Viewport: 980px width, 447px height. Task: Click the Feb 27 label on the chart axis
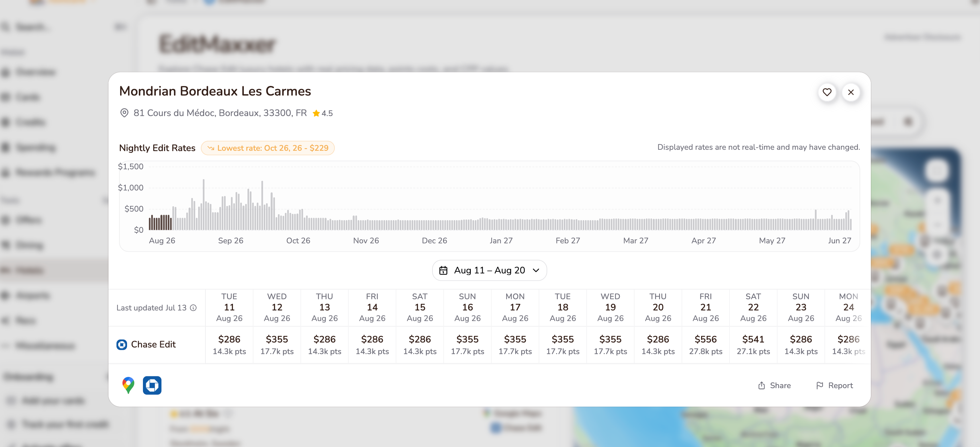tap(568, 241)
